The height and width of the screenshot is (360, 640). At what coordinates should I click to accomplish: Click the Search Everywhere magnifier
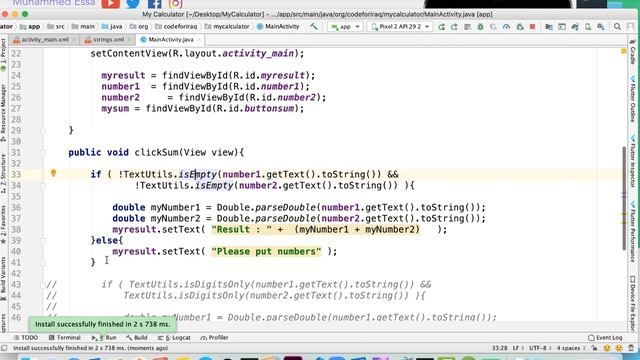(617, 27)
